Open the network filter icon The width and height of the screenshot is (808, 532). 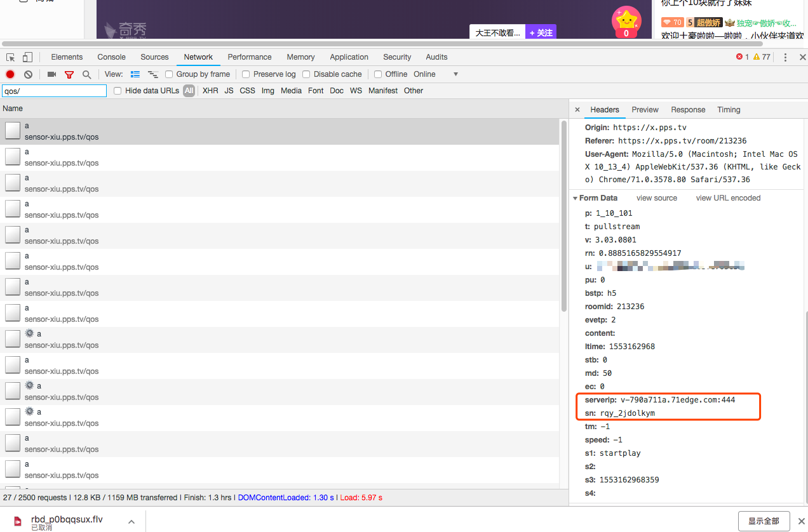69,74
